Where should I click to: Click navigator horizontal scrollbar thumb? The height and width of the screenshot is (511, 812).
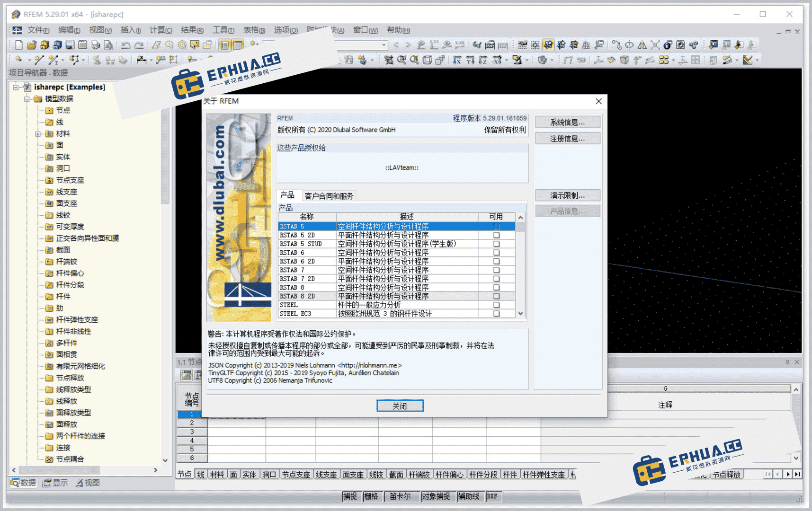click(x=59, y=470)
